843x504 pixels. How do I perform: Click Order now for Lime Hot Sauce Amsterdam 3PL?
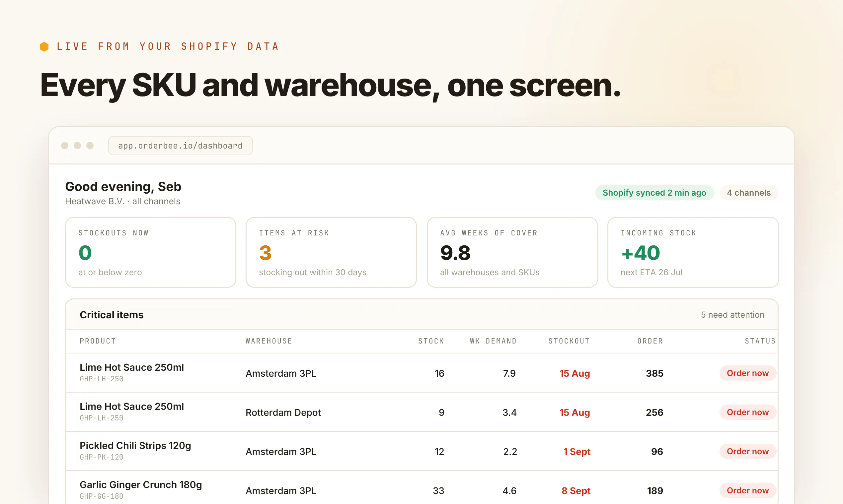tap(747, 373)
